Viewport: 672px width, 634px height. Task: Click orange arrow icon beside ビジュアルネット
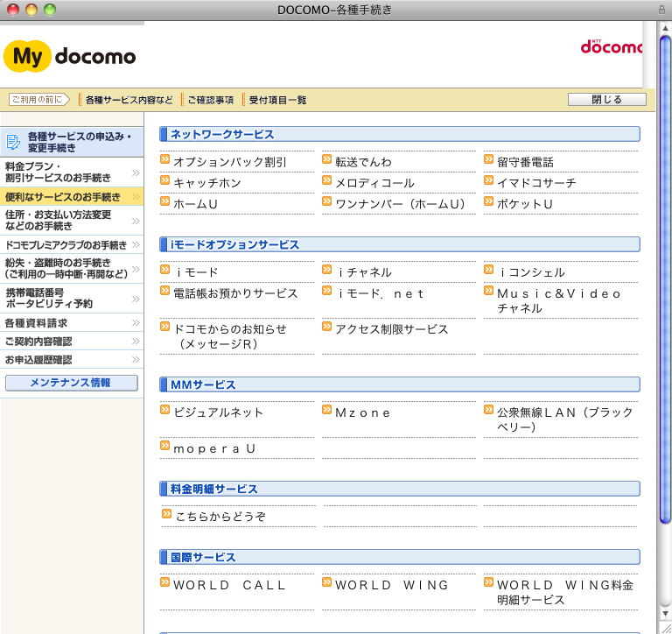[x=165, y=410]
